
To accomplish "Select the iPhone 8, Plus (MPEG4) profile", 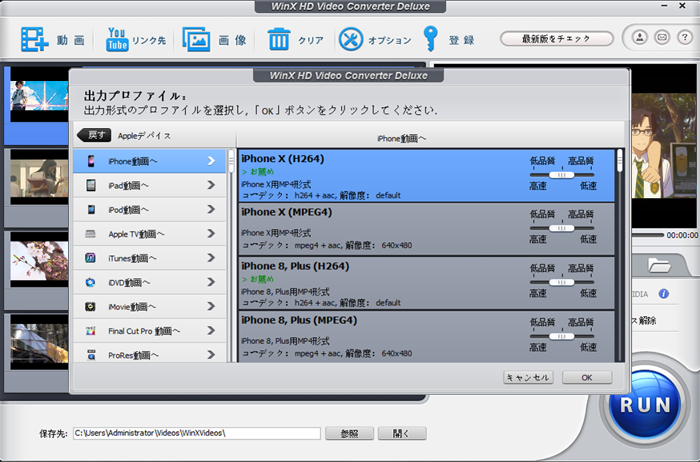I will [426, 337].
